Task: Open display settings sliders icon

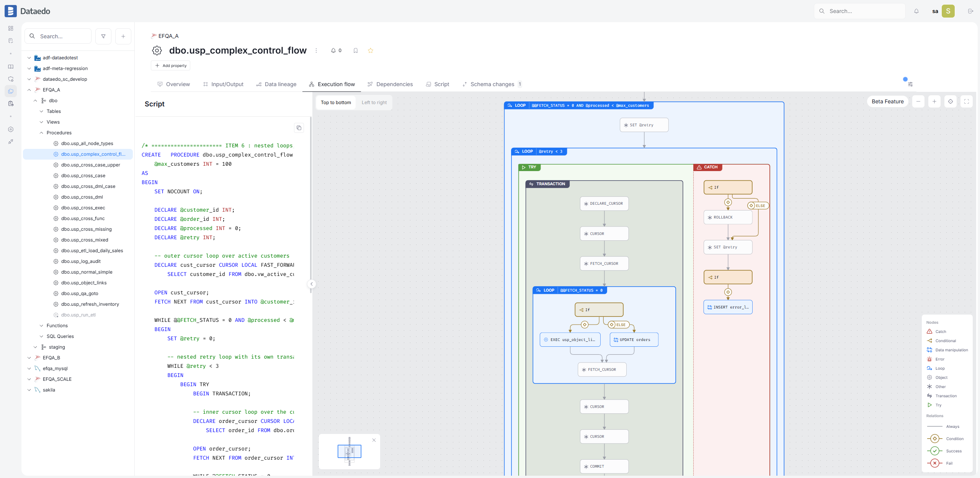Action: (x=910, y=84)
